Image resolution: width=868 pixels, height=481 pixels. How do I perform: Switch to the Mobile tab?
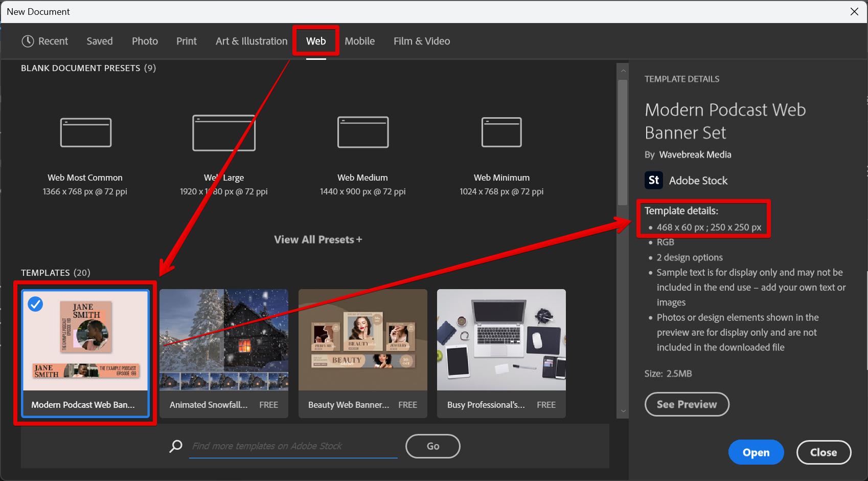[359, 41]
